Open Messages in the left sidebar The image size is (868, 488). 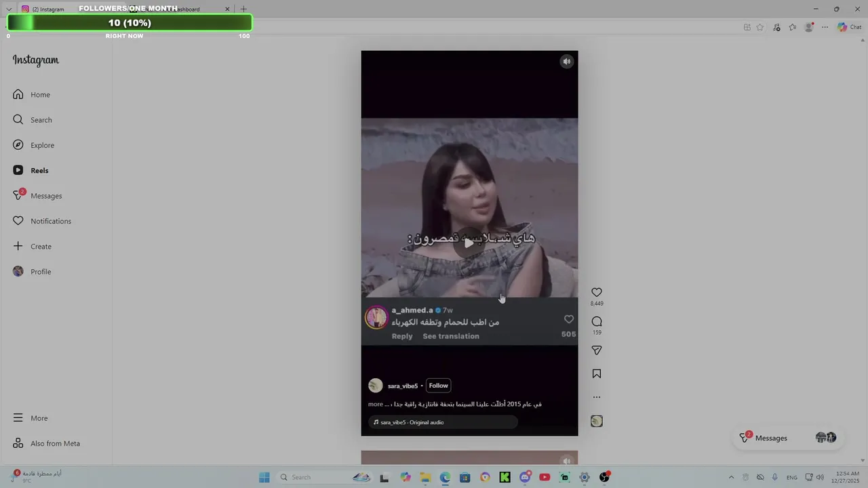[37, 196]
